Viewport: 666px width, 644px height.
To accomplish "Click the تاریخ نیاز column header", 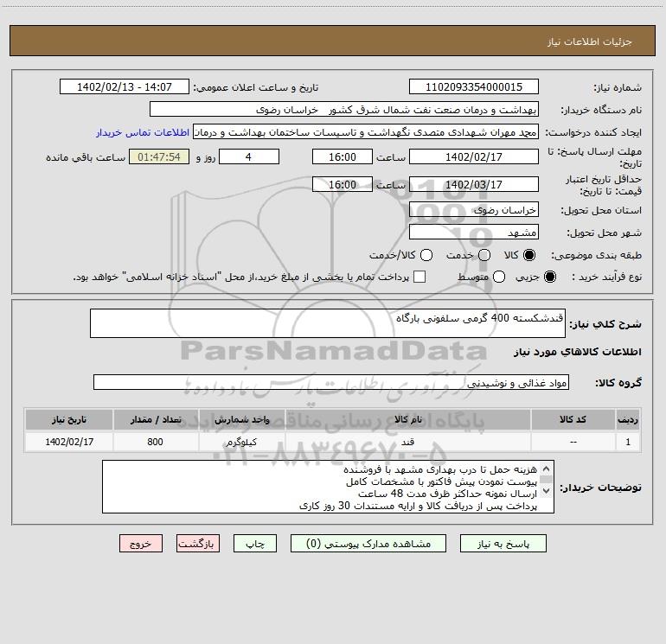I will 69,420.
